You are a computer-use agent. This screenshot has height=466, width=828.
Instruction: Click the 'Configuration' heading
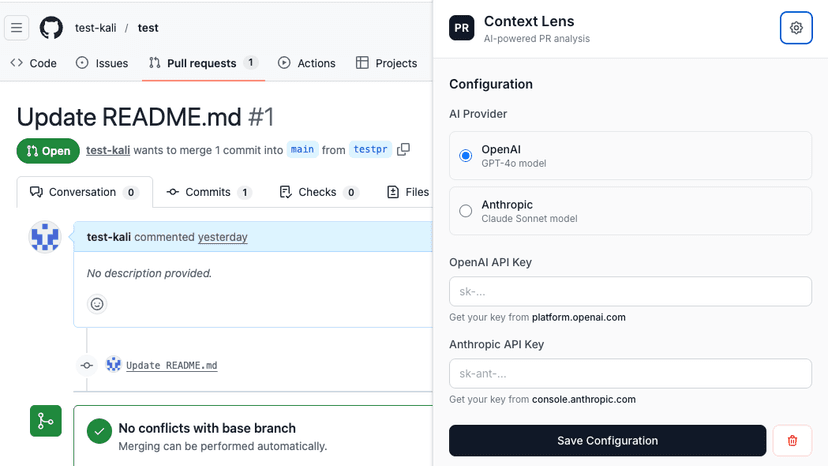point(491,85)
